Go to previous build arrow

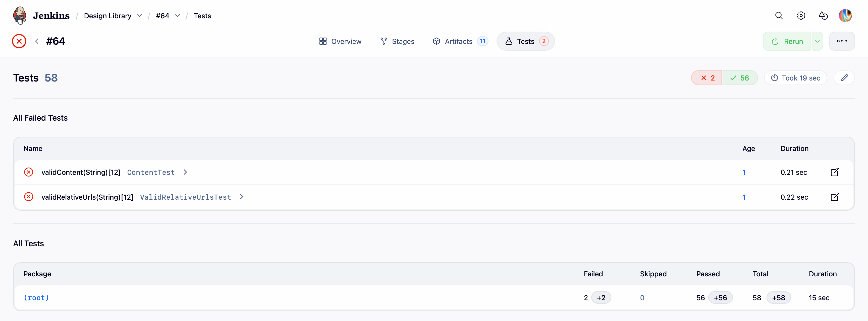coord(37,41)
